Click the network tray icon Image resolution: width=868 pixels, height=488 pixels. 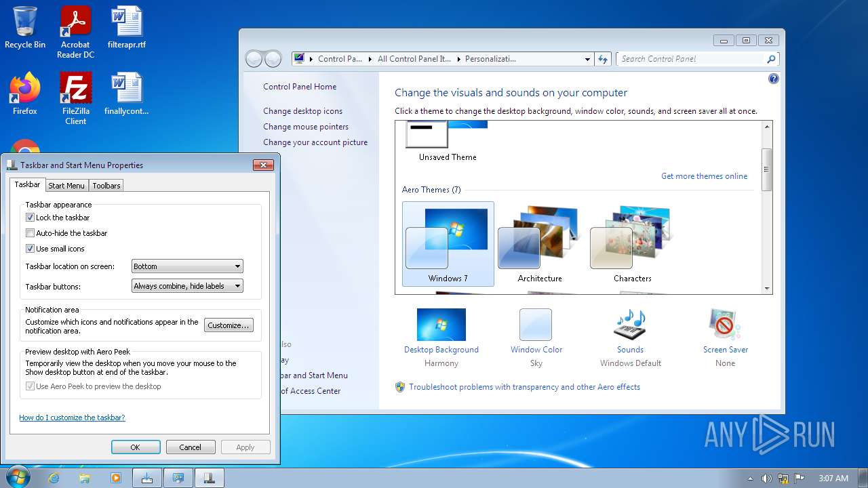[x=783, y=478]
